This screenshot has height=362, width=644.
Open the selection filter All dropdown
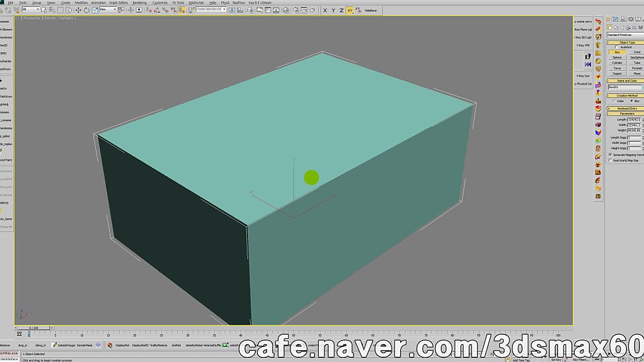coord(30,10)
